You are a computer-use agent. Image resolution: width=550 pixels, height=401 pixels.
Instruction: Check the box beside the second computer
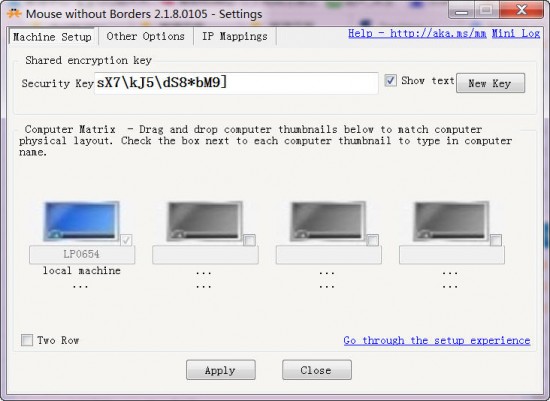pos(249,240)
